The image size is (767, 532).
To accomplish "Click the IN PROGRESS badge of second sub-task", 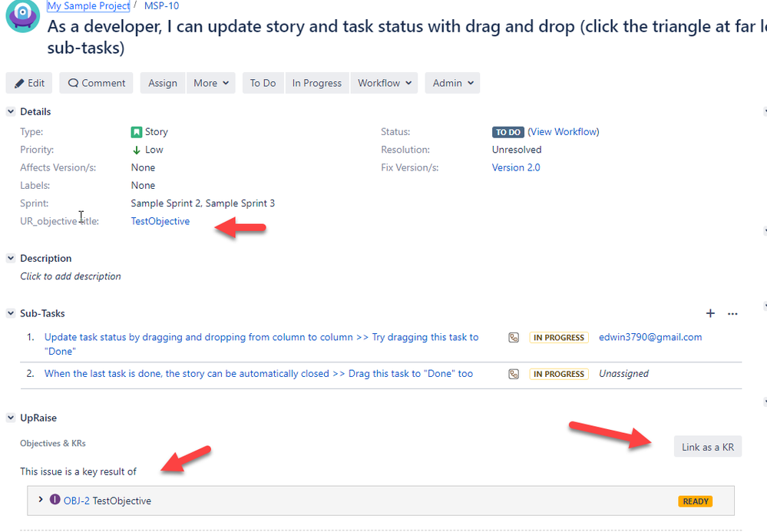I will point(559,375).
